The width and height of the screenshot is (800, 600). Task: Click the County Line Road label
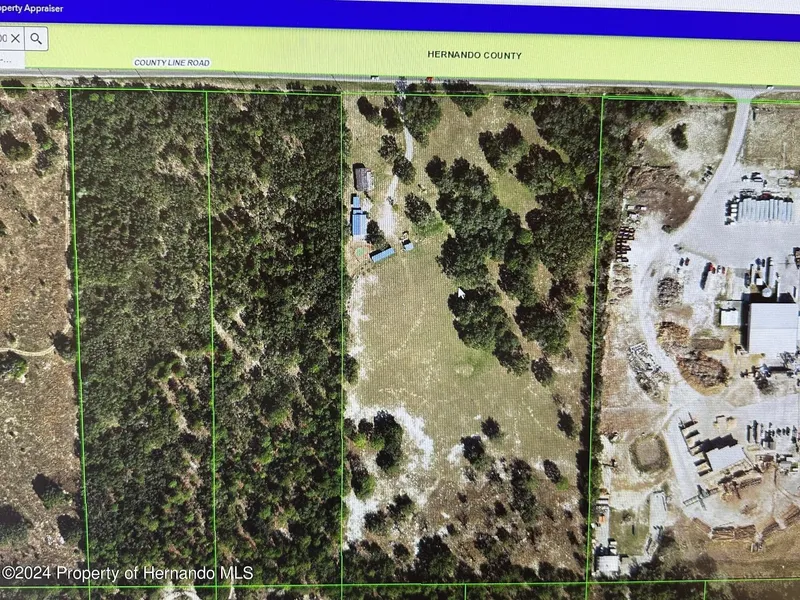coord(172,63)
